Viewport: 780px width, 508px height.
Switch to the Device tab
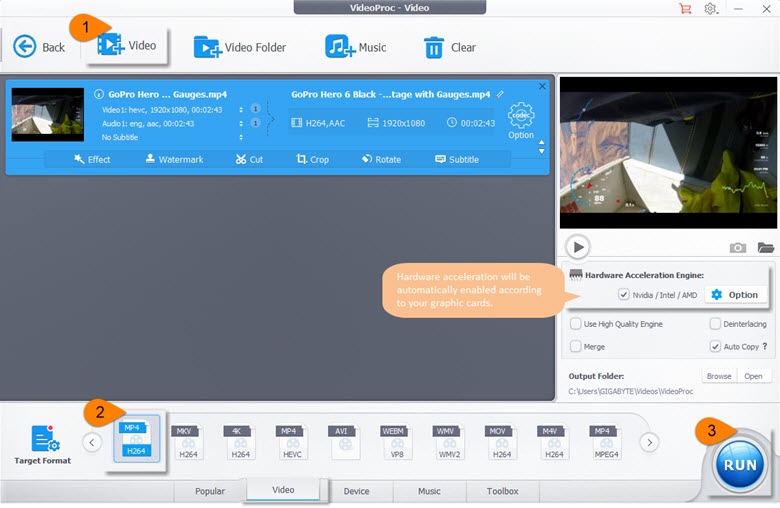(356, 491)
